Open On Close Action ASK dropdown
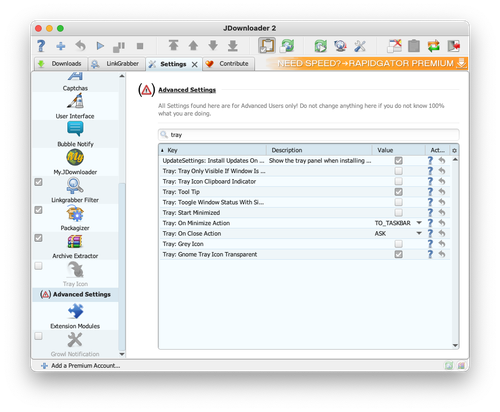The image size is (500, 412). pos(398,233)
